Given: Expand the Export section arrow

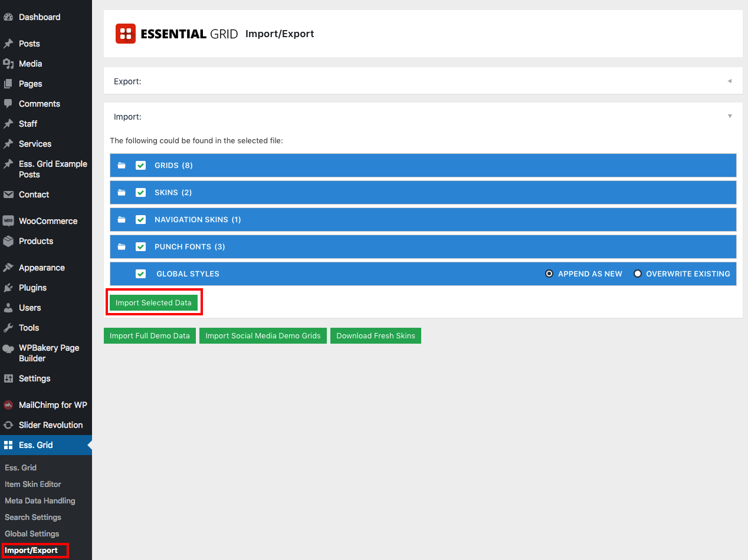Looking at the screenshot, I should [730, 81].
